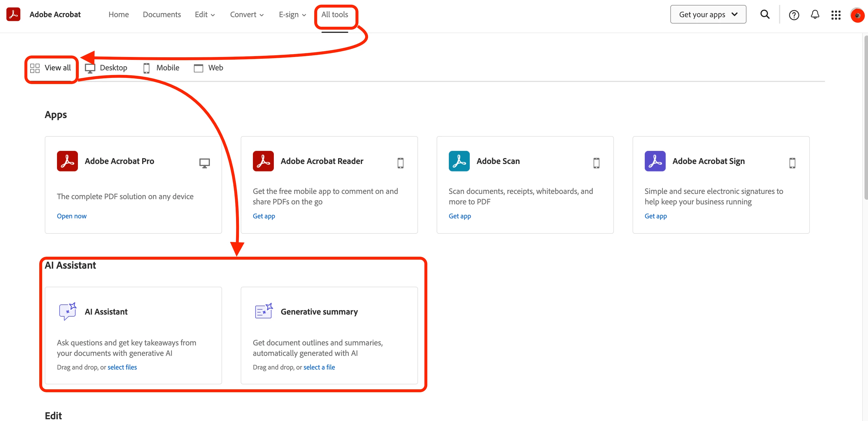Expand the E-sign dropdown menu
Image resolution: width=868 pixels, height=421 pixels.
[292, 15]
